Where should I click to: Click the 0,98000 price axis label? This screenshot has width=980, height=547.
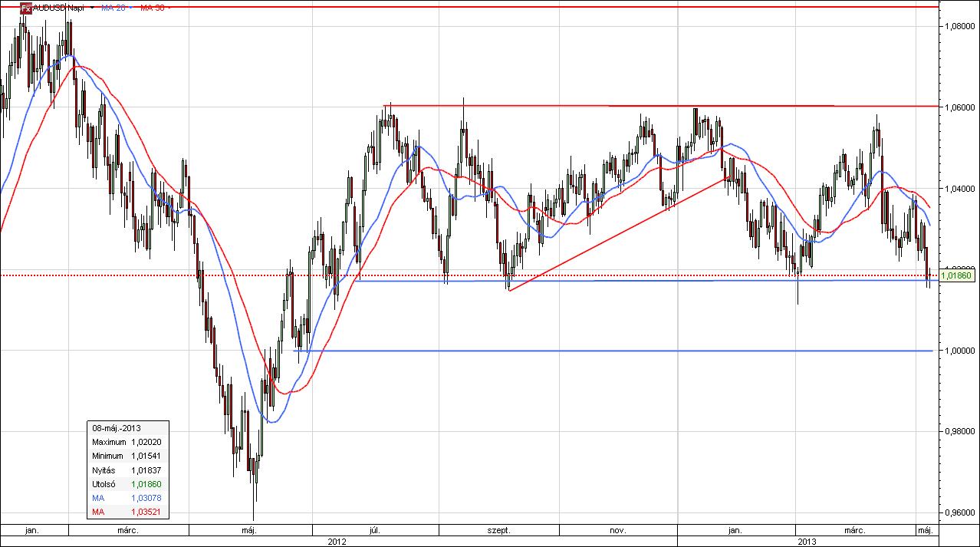click(959, 432)
